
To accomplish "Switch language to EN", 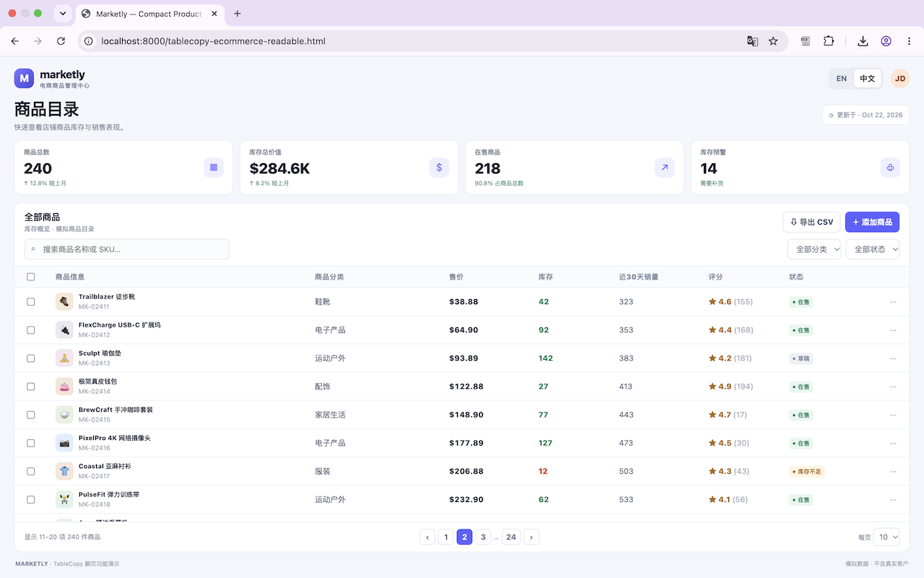I will [842, 79].
